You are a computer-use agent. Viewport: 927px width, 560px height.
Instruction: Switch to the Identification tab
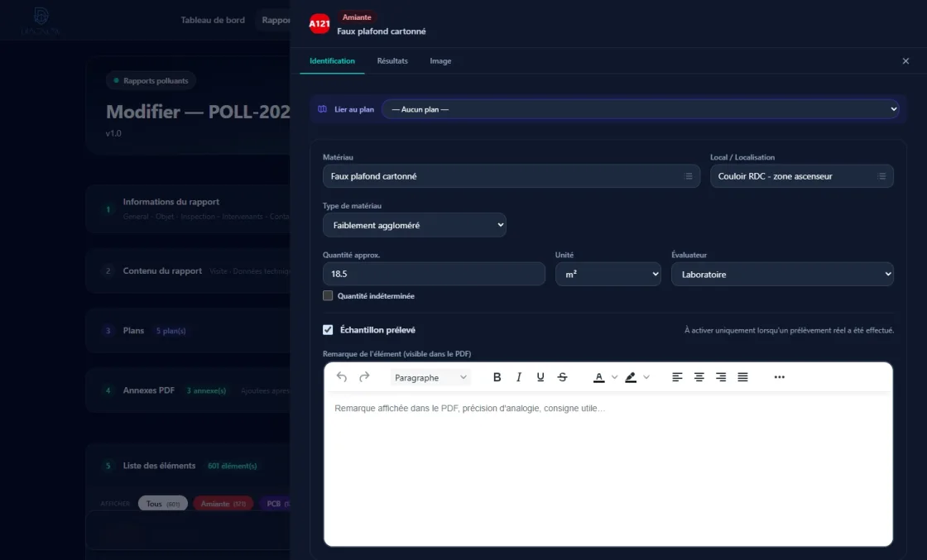click(332, 61)
